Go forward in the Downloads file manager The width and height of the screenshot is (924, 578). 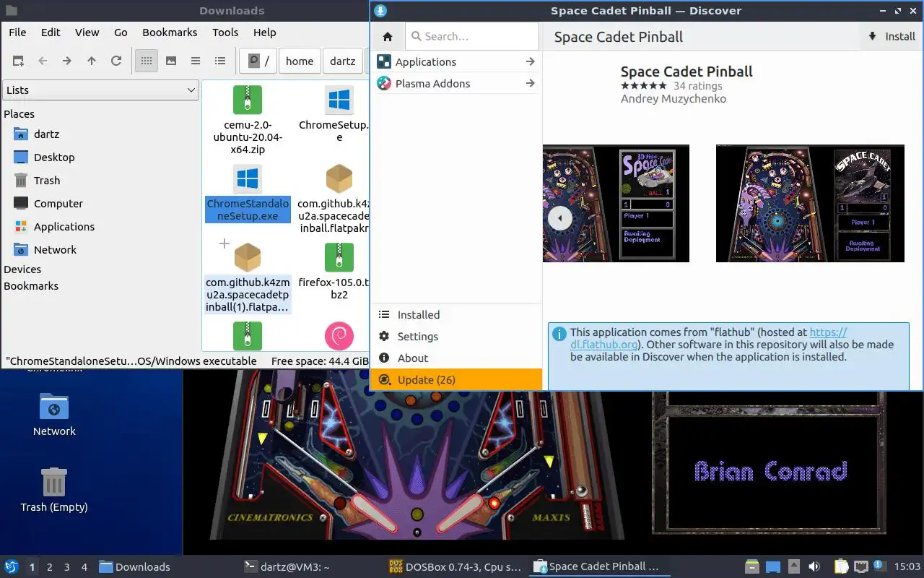tap(67, 61)
